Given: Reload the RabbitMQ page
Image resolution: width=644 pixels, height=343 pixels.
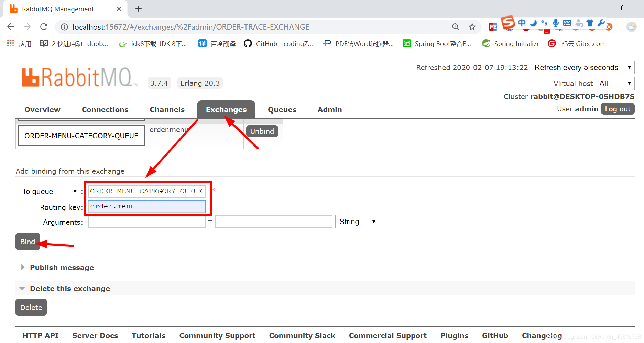Looking at the screenshot, I should click(44, 27).
